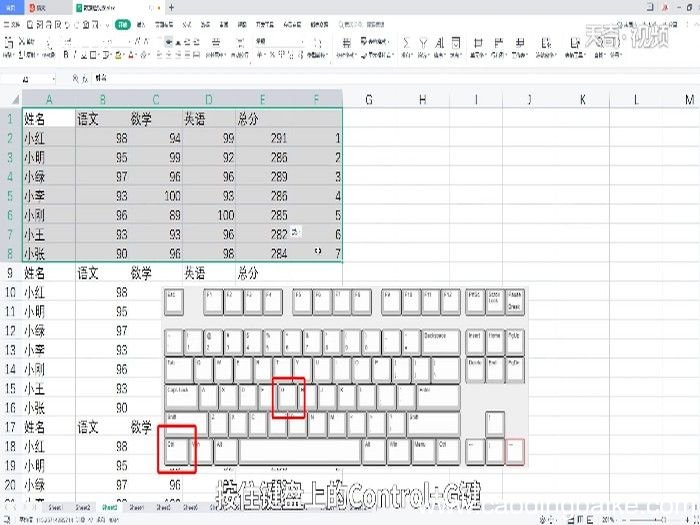Viewport: 700px width, 525px height.
Task: Select cell 小红 in row 2
Action: point(49,138)
